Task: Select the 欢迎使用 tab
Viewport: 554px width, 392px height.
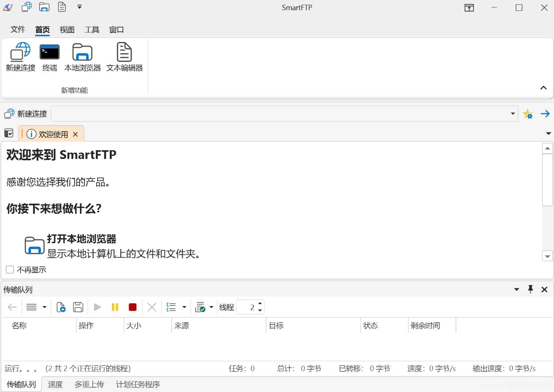Action: point(51,134)
